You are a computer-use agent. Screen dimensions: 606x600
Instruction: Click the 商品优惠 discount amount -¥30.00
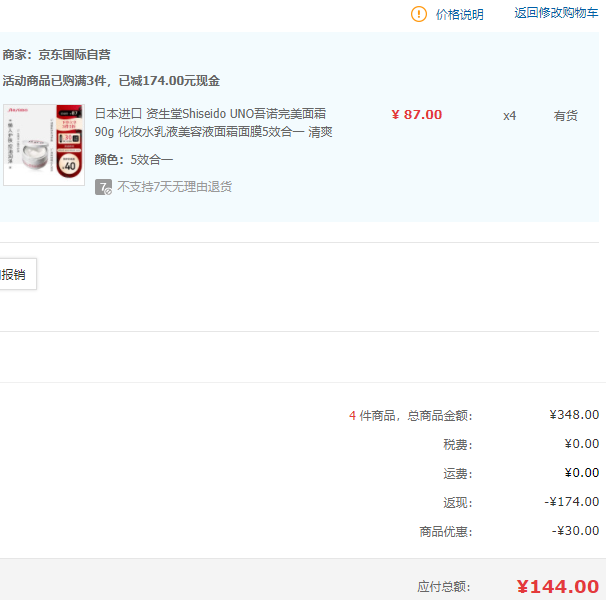click(575, 531)
